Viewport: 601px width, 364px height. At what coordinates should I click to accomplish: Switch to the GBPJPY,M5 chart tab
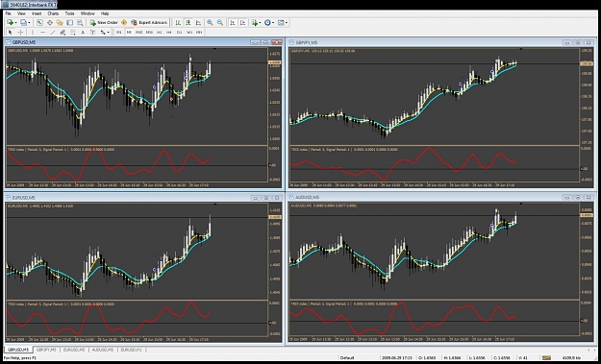pyautogui.click(x=46, y=350)
